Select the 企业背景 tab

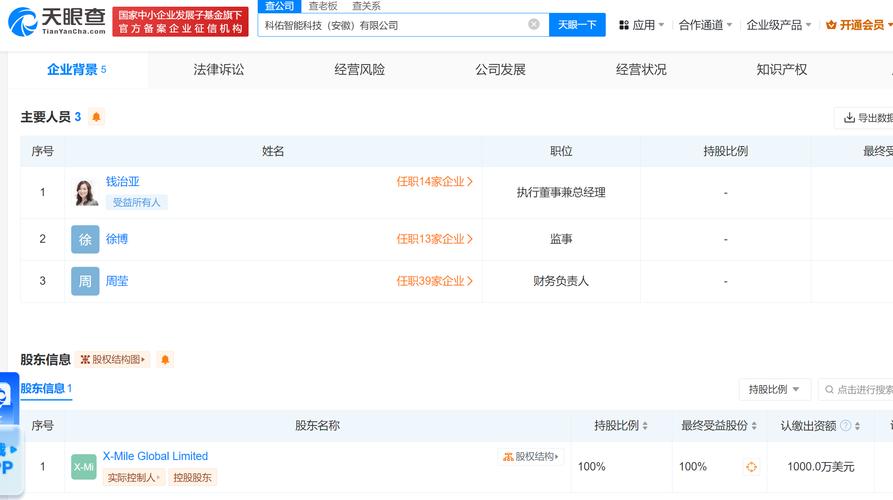pyautogui.click(x=77, y=69)
